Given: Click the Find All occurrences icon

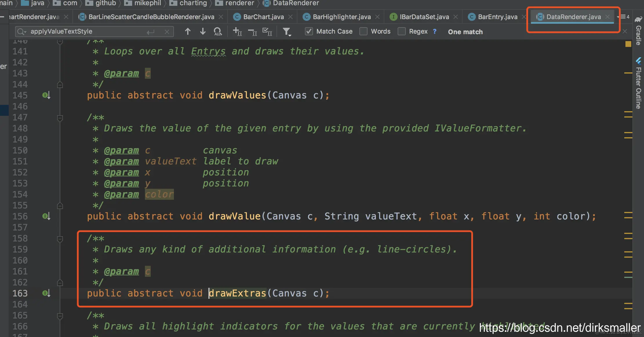Looking at the screenshot, I should pos(218,31).
